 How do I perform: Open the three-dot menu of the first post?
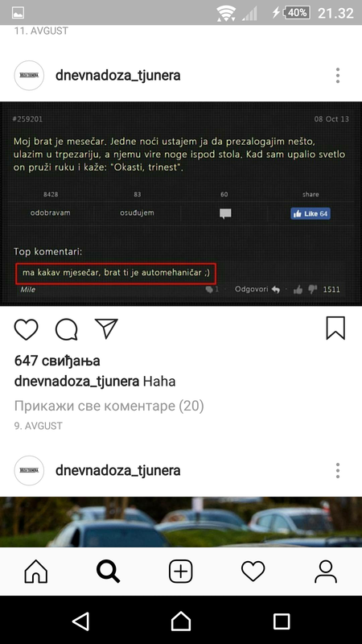(x=337, y=76)
